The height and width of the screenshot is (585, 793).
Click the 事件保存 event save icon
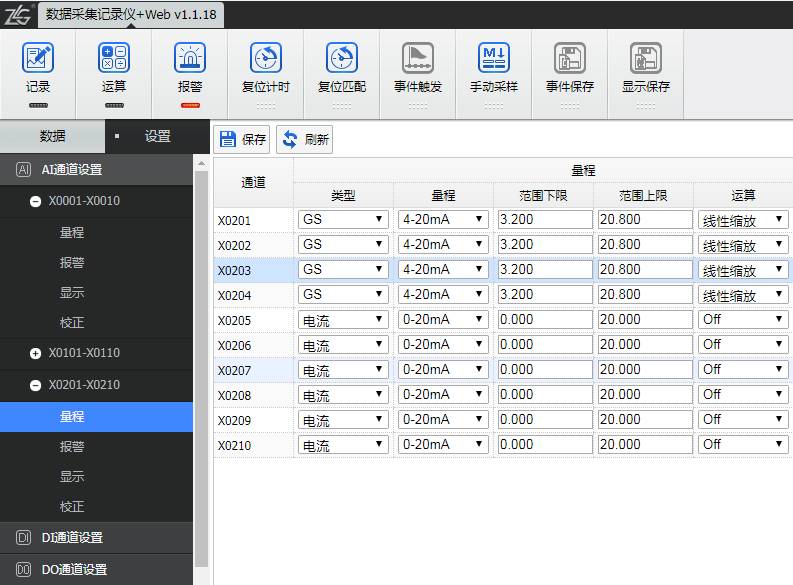click(570, 58)
